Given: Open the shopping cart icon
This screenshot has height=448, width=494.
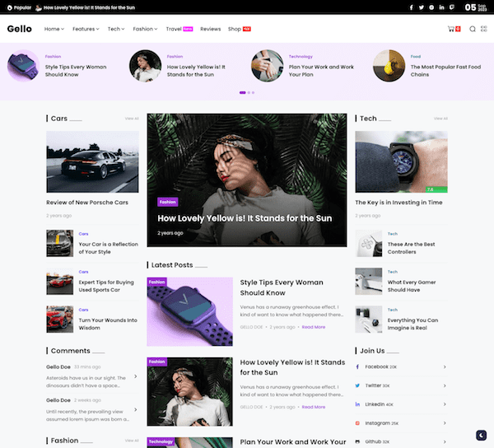Looking at the screenshot, I should (451, 29).
